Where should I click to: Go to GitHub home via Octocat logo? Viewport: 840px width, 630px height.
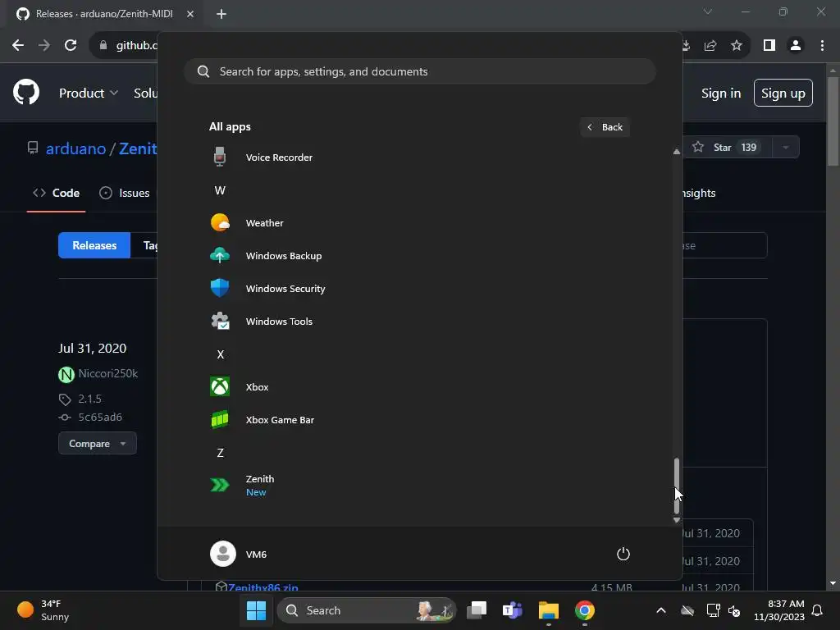(x=26, y=92)
